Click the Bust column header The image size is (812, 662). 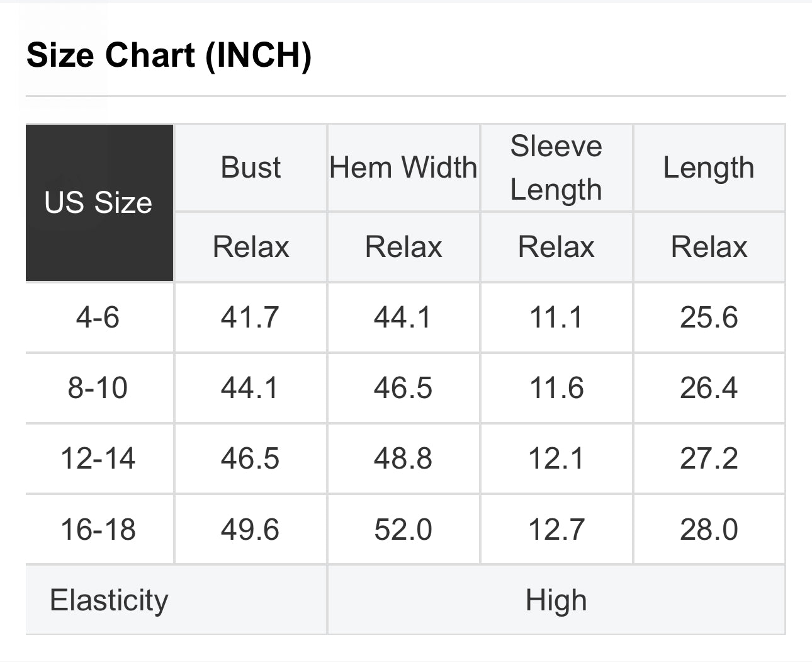[x=251, y=168]
